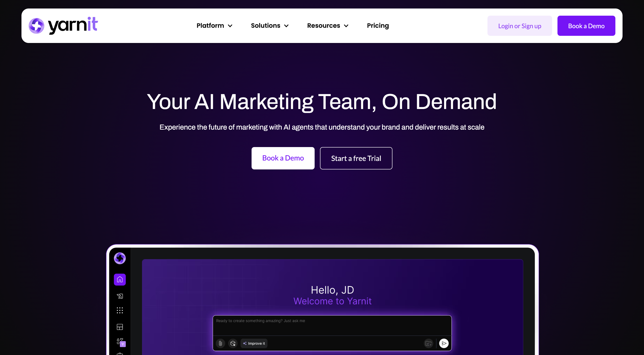Click the send arrow button in the prompt box
Viewport: 644px width, 355px height.
click(x=444, y=343)
